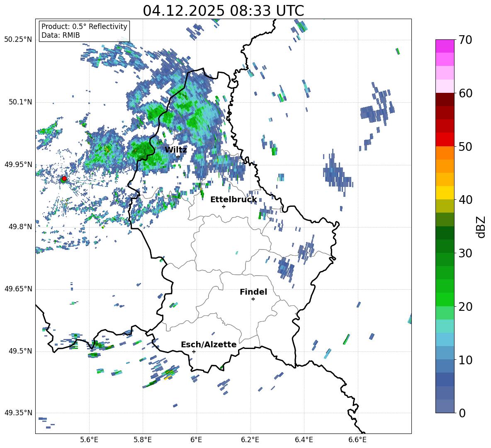The image size is (491, 448).
Task: Click the Findel location cross marker
Action: pyautogui.click(x=253, y=299)
